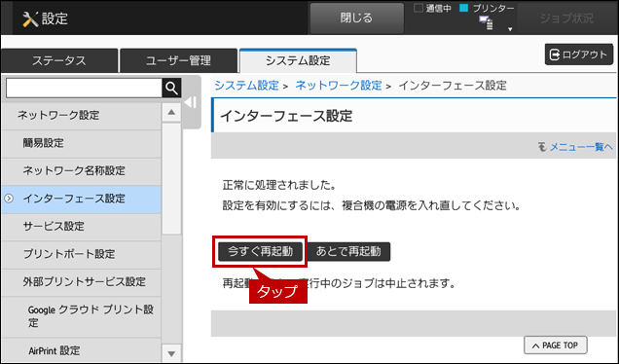
Task: Toggle the 通信中 indicator box
Action: point(419,8)
